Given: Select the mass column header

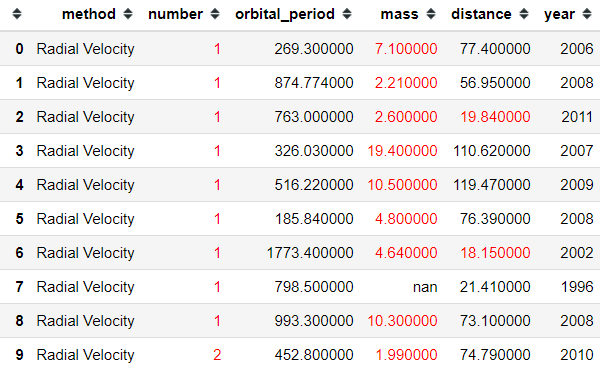Looking at the screenshot, I should pyautogui.click(x=399, y=14).
